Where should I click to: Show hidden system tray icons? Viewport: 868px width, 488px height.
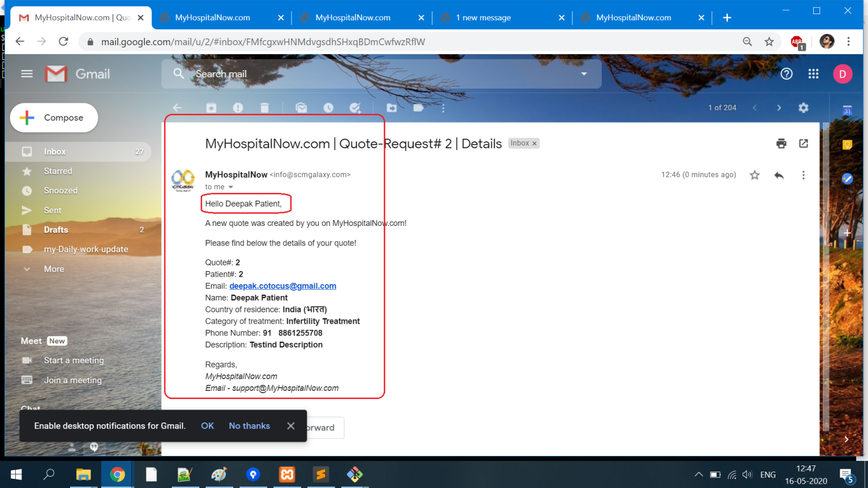coord(698,474)
